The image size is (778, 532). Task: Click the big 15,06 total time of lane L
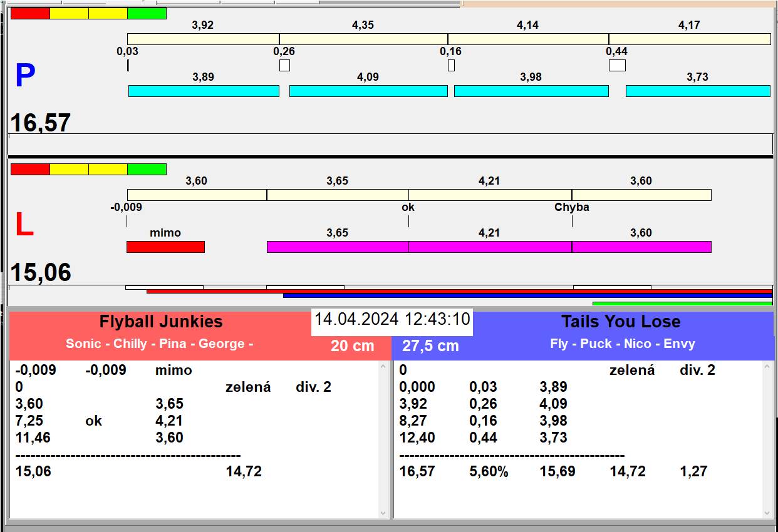40,272
